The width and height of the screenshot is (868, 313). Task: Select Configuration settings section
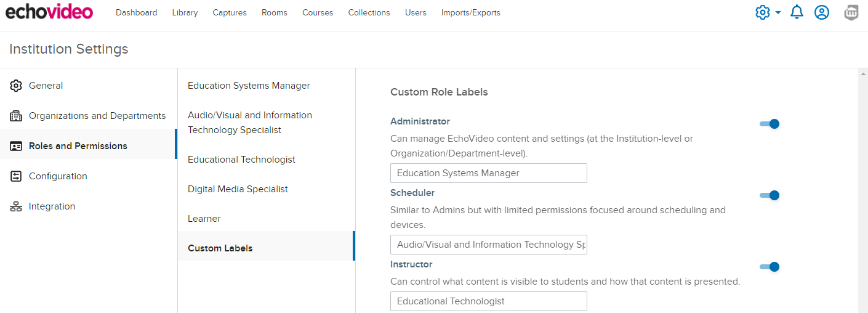coord(89,176)
